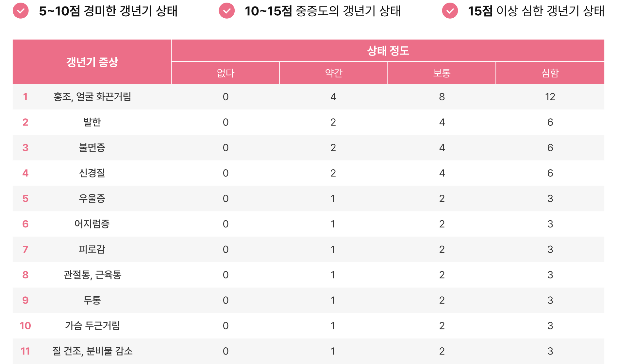Select the 우울증 symptom label
The height and width of the screenshot is (364, 617).
92,199
